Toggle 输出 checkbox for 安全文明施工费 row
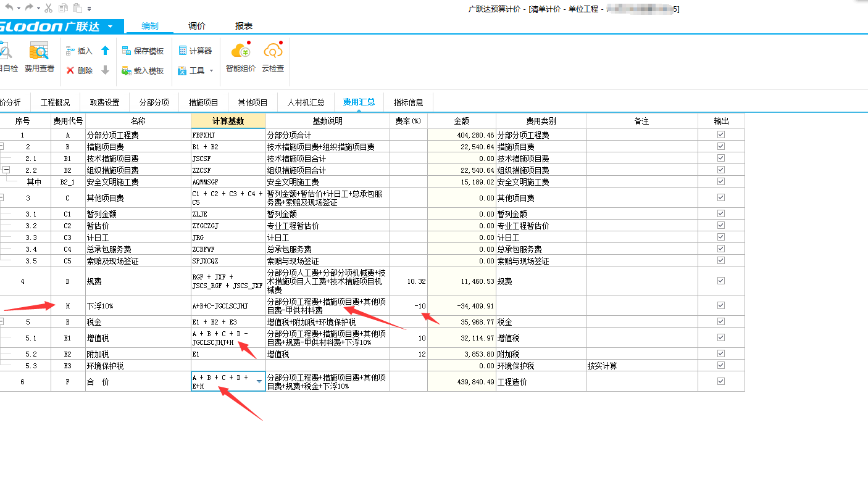 [721, 181]
